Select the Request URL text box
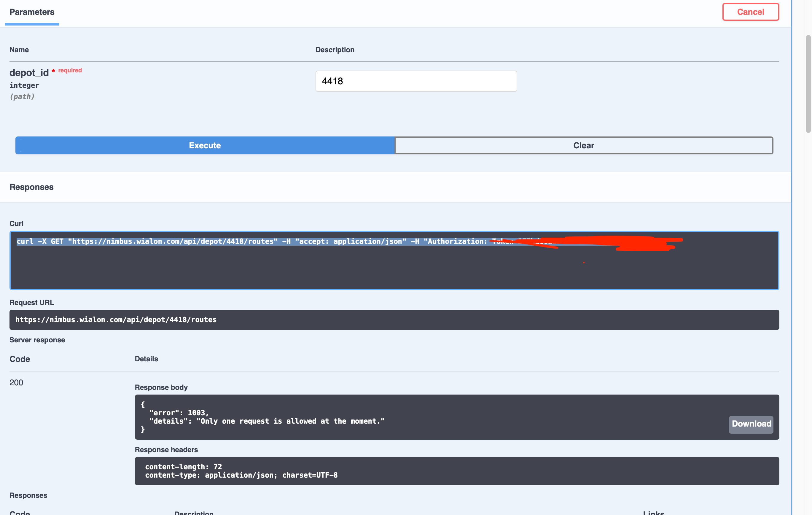This screenshot has height=515, width=812. [394, 320]
